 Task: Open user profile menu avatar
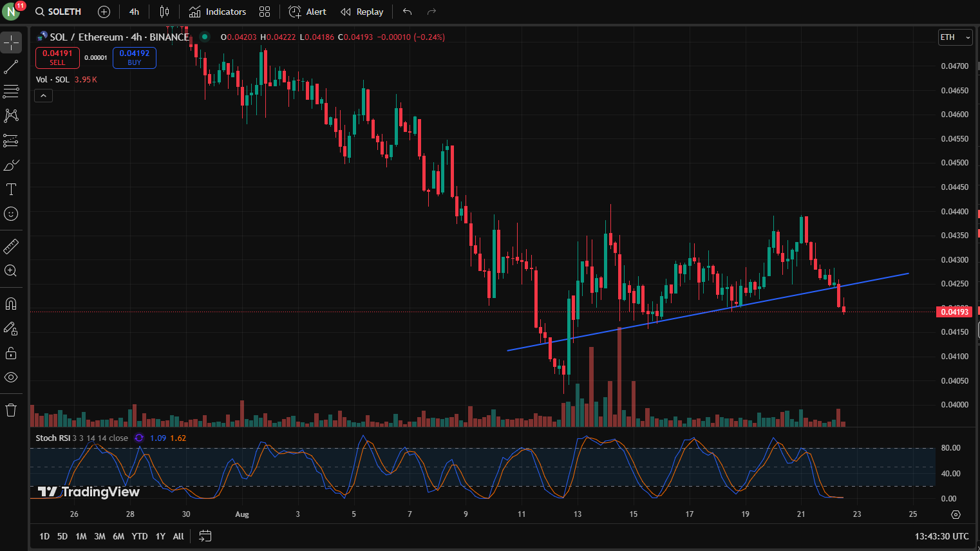(11, 12)
